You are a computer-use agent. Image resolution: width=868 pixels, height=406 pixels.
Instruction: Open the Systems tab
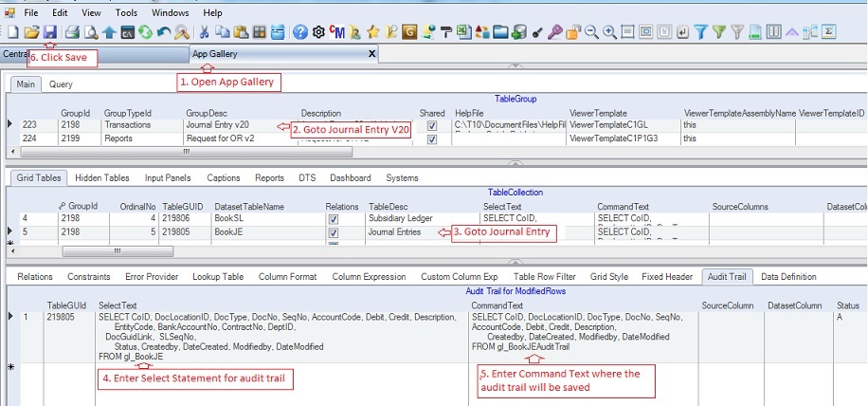click(402, 177)
